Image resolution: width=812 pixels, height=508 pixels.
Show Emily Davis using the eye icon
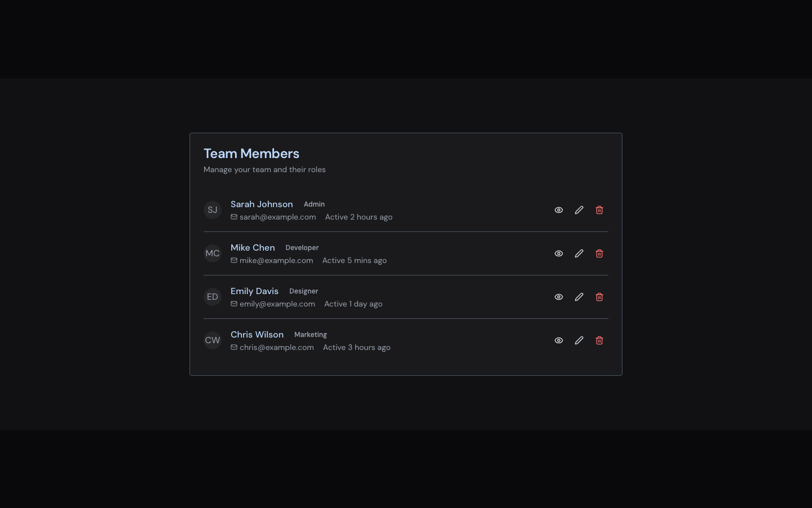tap(559, 297)
